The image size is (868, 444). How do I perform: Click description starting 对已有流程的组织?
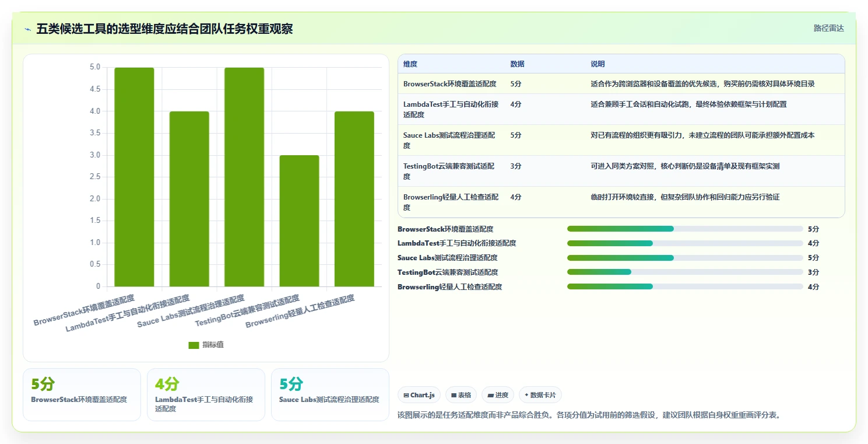pyautogui.click(x=702, y=135)
